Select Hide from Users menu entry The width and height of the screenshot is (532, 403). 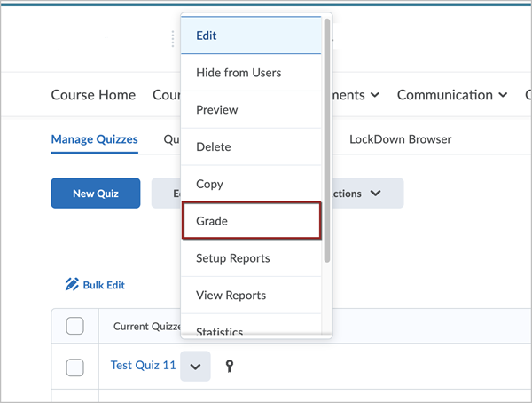point(251,73)
